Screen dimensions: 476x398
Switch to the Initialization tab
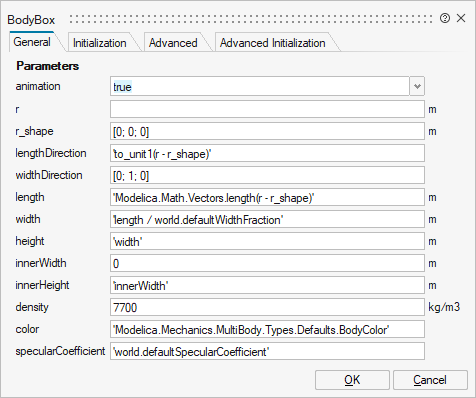[100, 43]
